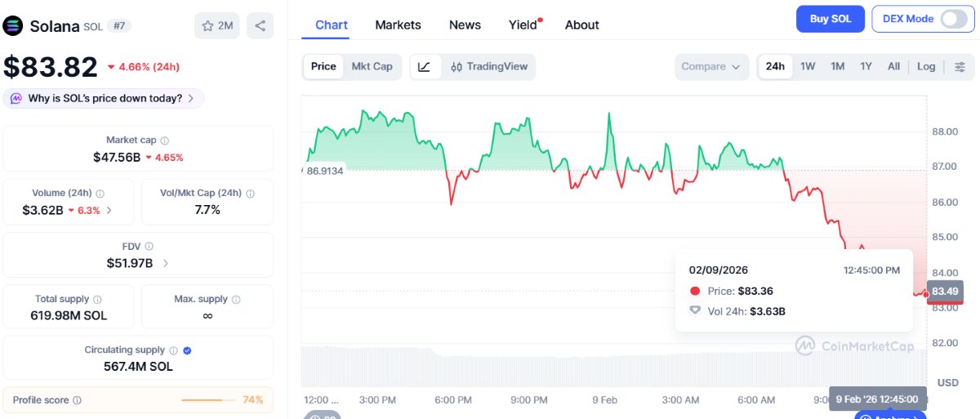The image size is (980, 419).
Task: Select 24h time range
Action: [775, 67]
